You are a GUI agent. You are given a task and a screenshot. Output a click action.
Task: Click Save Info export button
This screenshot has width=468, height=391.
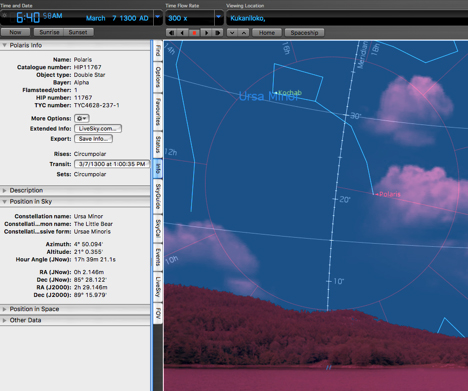(93, 139)
